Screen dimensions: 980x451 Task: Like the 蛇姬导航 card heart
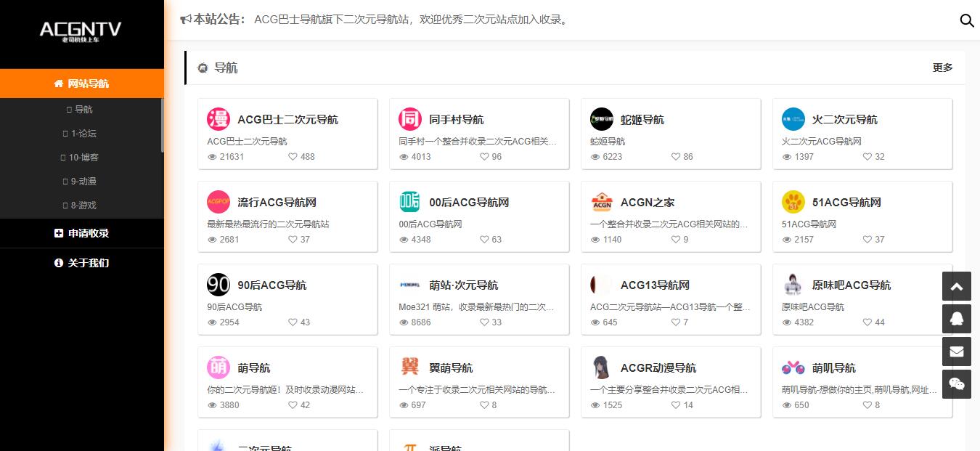tap(677, 157)
